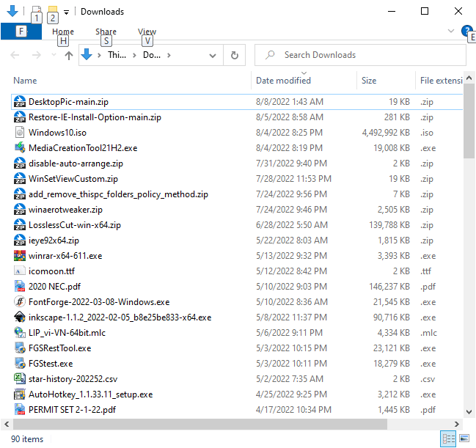
Task: Click the vertical scrollbar thumb
Action: pyautogui.click(x=469, y=122)
